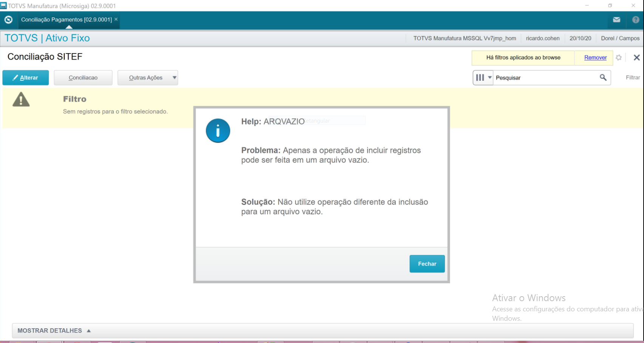Restore the TOTVS Manufatura window size

click(610, 6)
